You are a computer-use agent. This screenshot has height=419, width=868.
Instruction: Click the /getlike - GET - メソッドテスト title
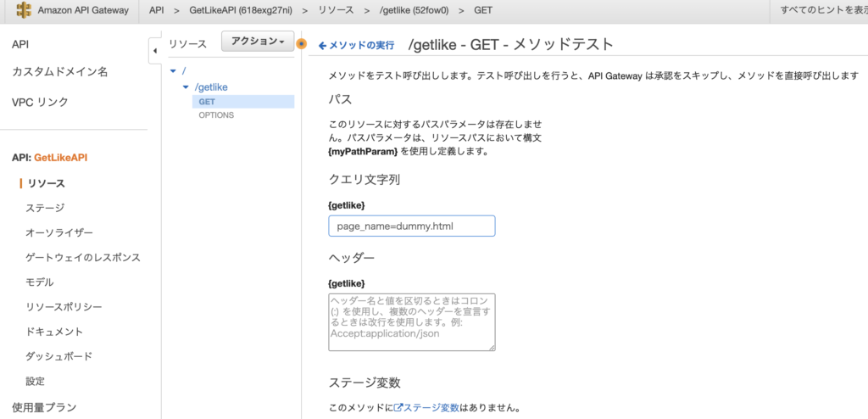[x=510, y=44]
